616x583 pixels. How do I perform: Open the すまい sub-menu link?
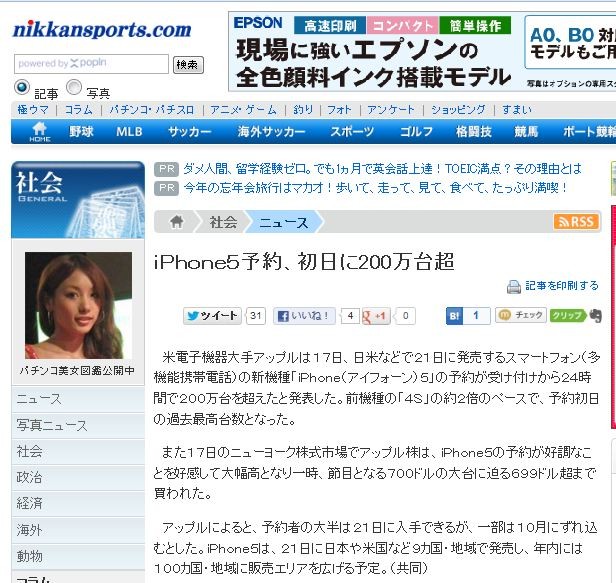point(517,110)
